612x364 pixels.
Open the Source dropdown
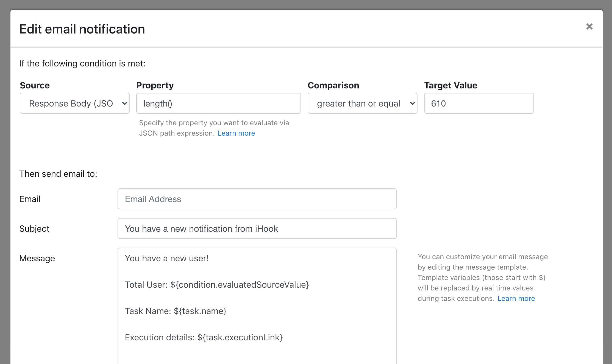(75, 103)
